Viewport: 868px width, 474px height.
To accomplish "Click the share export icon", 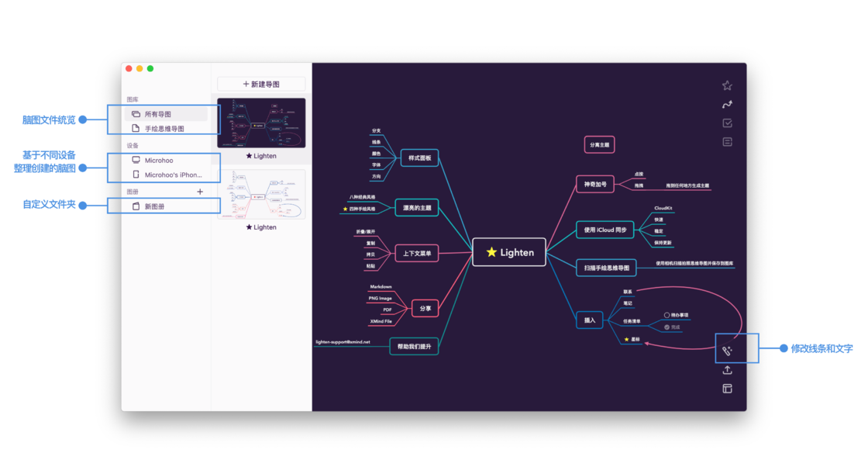I will click(728, 370).
